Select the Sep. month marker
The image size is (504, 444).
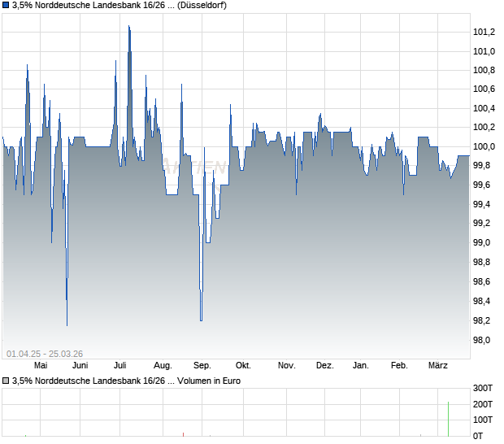pyautogui.click(x=202, y=365)
